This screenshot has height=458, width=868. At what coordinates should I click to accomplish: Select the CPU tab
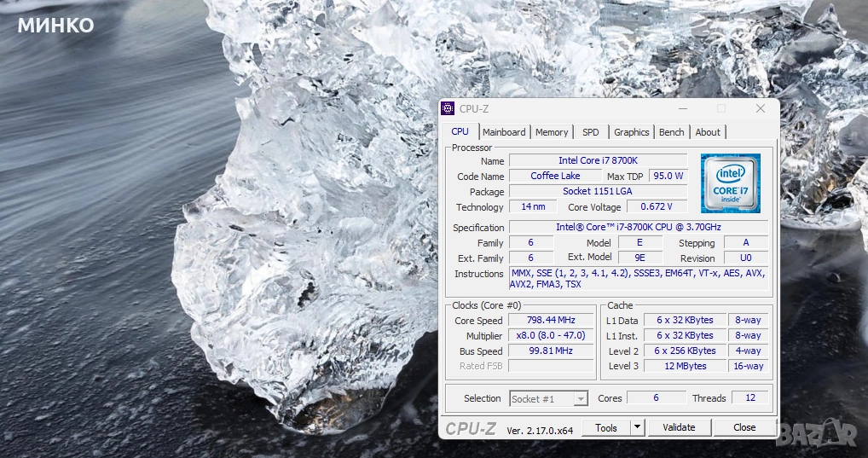[460, 131]
